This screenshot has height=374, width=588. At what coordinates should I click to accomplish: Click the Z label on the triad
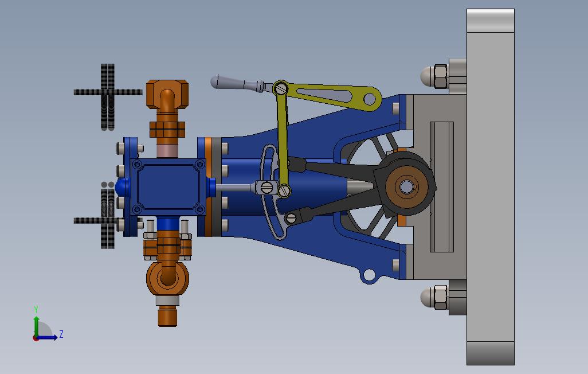tap(61, 334)
